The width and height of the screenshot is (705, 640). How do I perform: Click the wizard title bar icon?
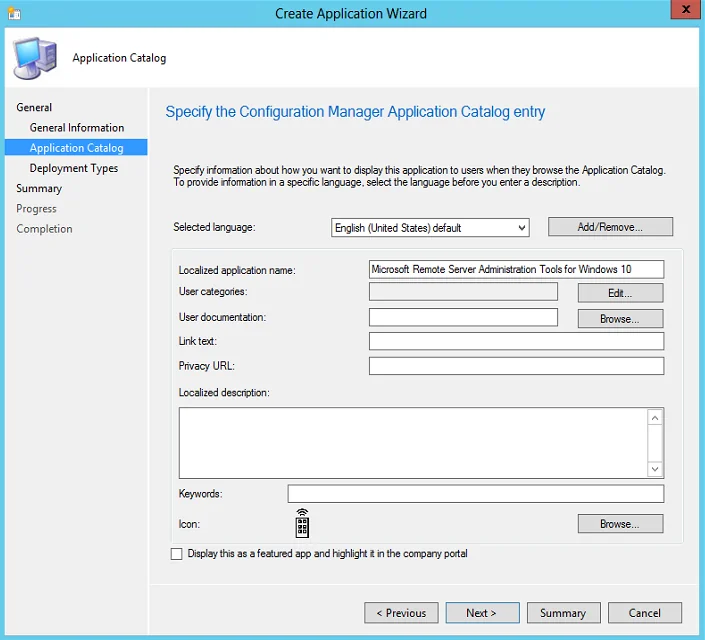pyautogui.click(x=14, y=14)
